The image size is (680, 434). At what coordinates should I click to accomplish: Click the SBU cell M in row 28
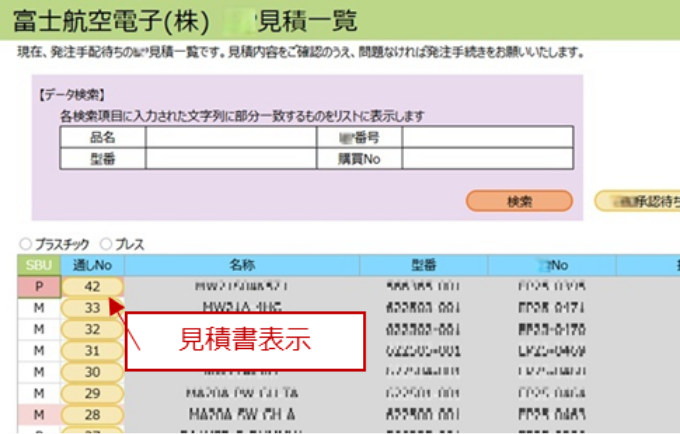click(39, 414)
